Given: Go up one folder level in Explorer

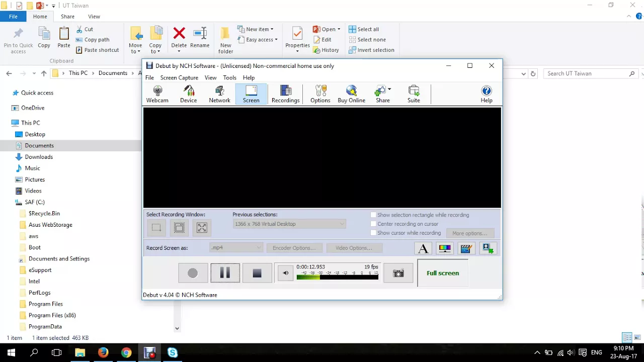Looking at the screenshot, I should coord(44,73).
